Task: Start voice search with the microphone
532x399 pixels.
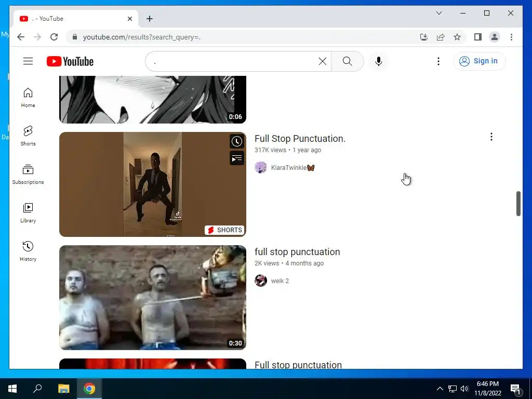Action: click(379, 61)
